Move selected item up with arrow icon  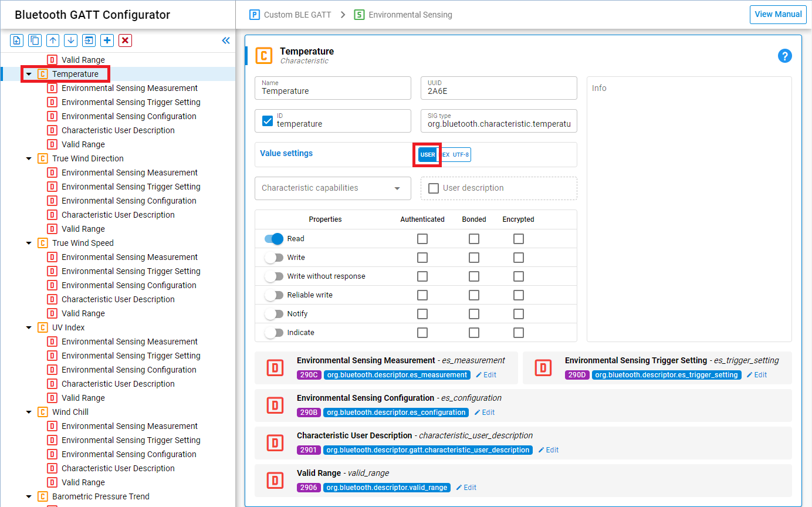[x=53, y=40]
